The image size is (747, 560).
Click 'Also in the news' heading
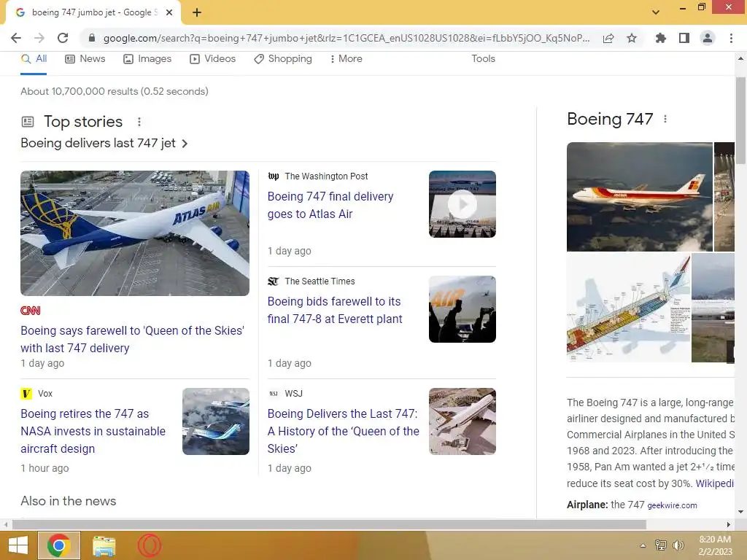pos(69,501)
